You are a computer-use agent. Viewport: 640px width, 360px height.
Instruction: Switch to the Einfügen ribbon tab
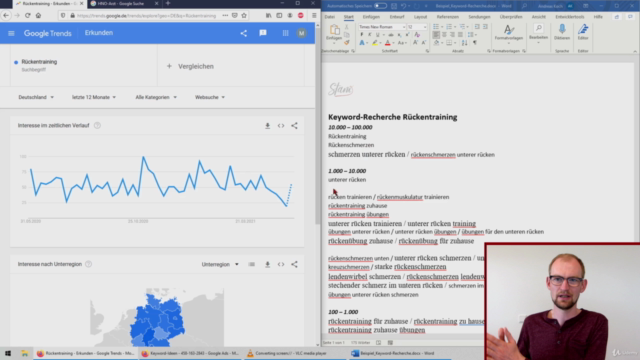click(x=371, y=17)
